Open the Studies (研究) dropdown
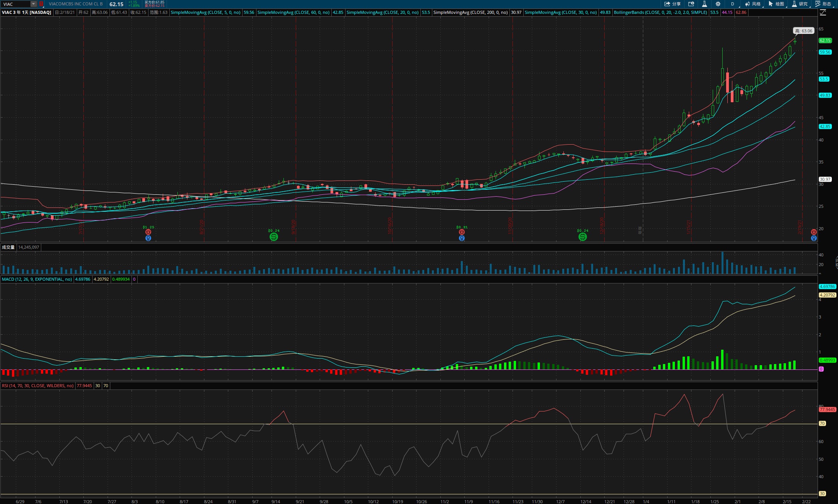 click(799, 4)
